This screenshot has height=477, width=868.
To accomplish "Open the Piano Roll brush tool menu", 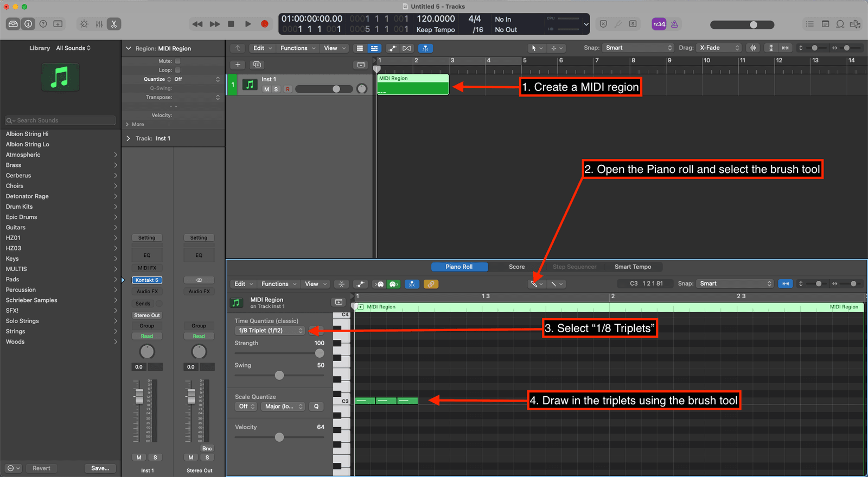I will pyautogui.click(x=537, y=284).
